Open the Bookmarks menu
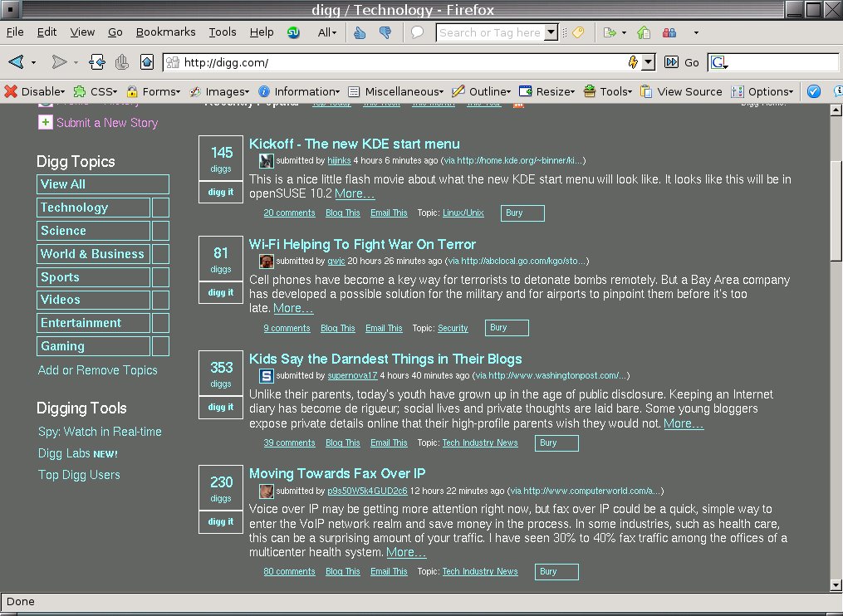 [165, 32]
